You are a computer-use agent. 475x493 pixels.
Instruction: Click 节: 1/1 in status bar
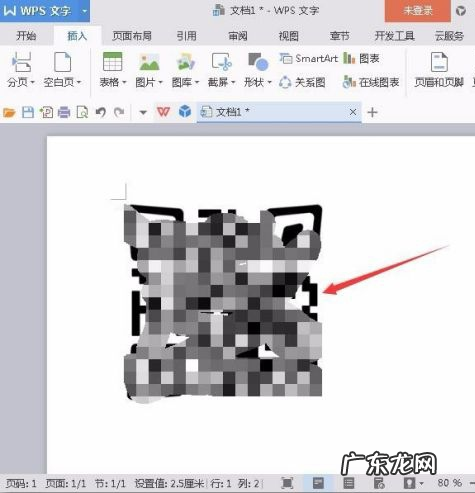click(110, 483)
